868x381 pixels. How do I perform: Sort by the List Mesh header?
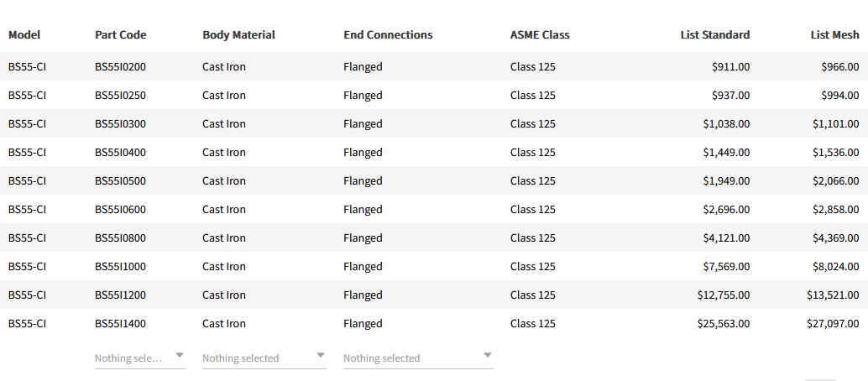point(834,34)
